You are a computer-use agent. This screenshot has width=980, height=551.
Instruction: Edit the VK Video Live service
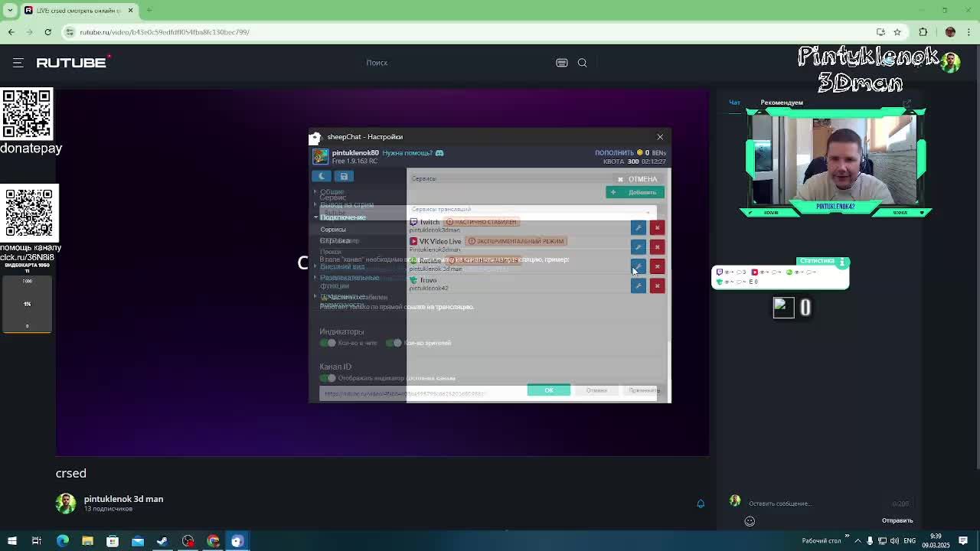[638, 246]
